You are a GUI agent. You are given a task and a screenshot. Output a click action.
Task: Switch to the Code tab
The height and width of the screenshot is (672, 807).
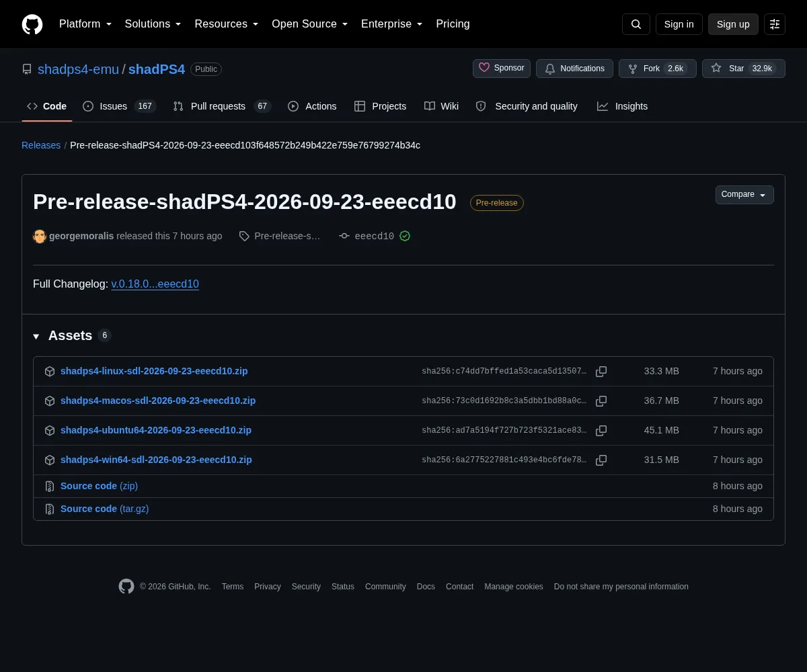pyautogui.click(x=47, y=106)
